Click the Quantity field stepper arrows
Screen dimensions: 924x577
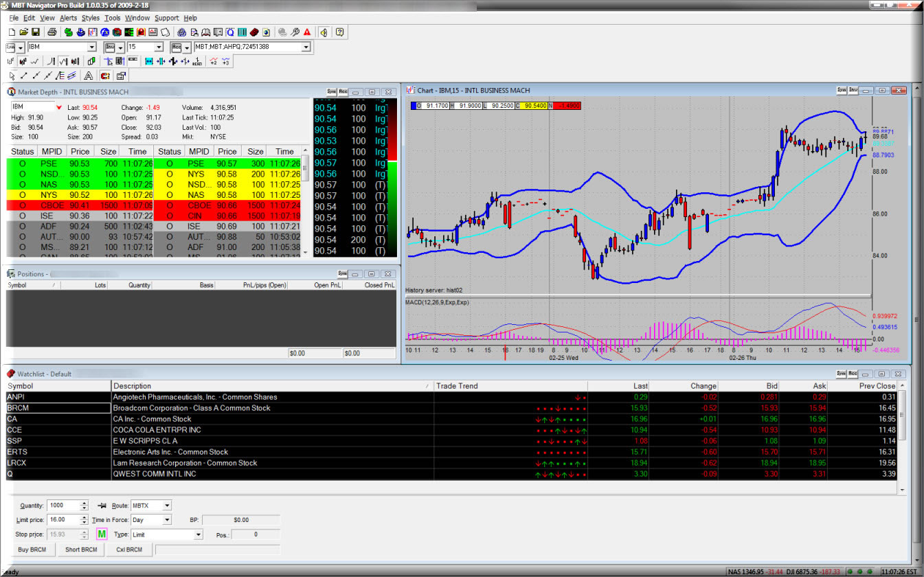point(84,506)
